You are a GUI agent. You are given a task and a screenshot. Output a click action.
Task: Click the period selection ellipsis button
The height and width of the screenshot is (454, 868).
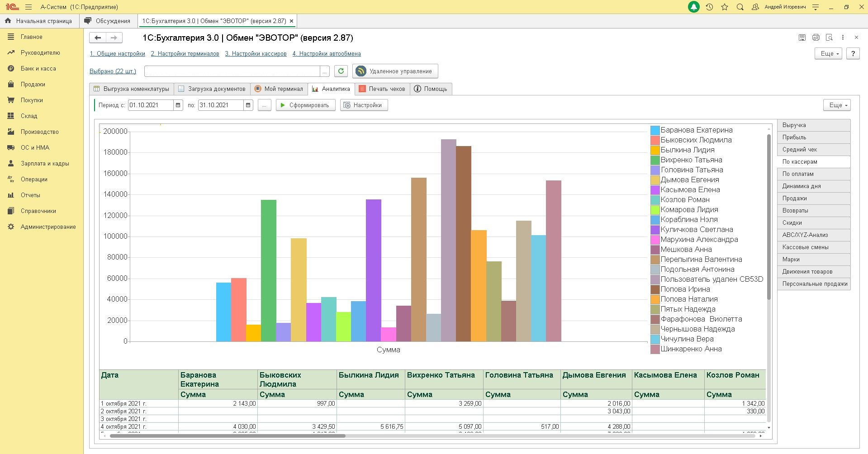tap(264, 105)
